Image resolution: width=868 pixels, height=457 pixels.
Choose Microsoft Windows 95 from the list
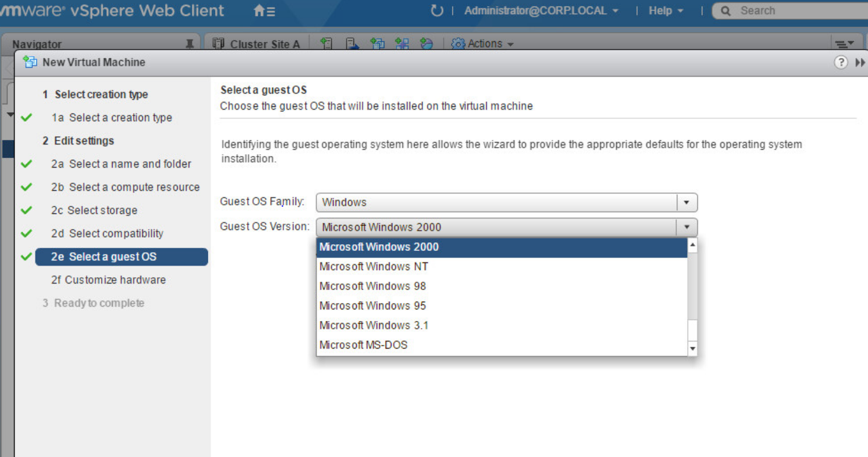click(502, 306)
